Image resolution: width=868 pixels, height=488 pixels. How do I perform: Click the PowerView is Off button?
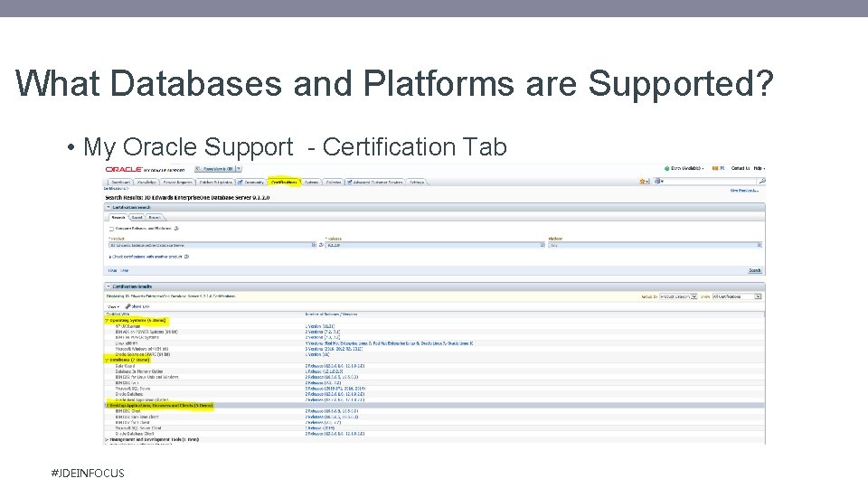(215, 169)
